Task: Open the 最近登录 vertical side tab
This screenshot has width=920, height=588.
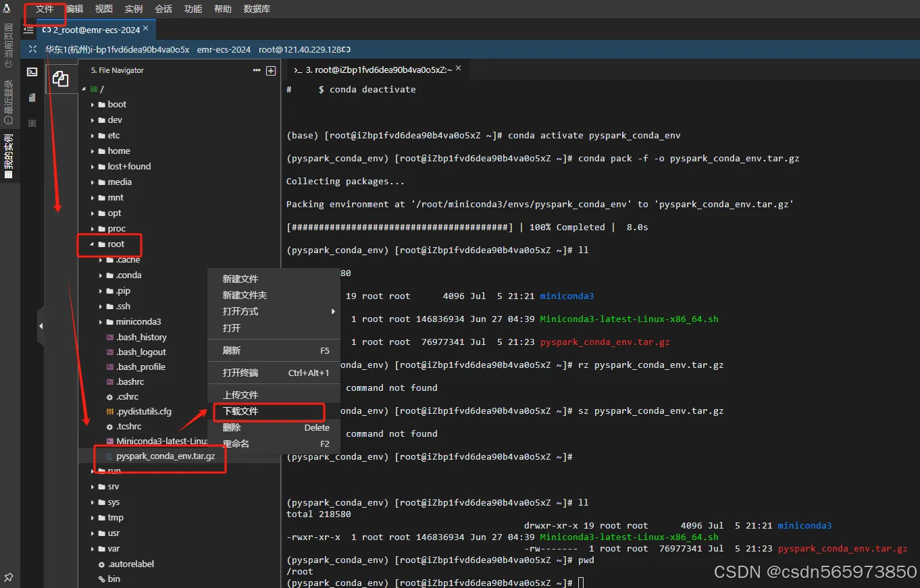Action: coord(9,102)
